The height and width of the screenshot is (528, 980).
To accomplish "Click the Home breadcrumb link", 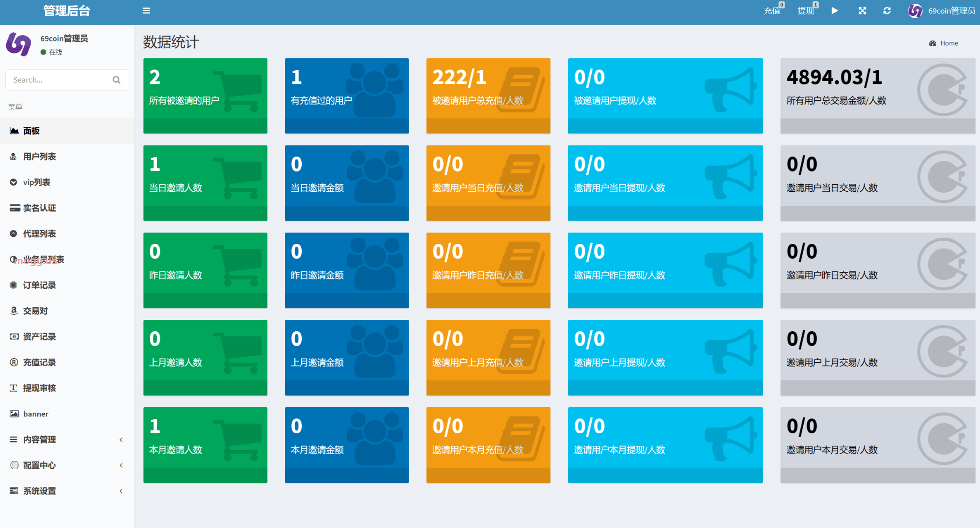I will [949, 43].
